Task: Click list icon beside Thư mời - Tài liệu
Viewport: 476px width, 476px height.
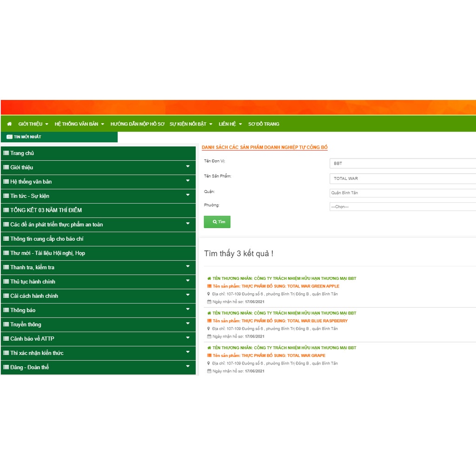Action: coord(6,253)
